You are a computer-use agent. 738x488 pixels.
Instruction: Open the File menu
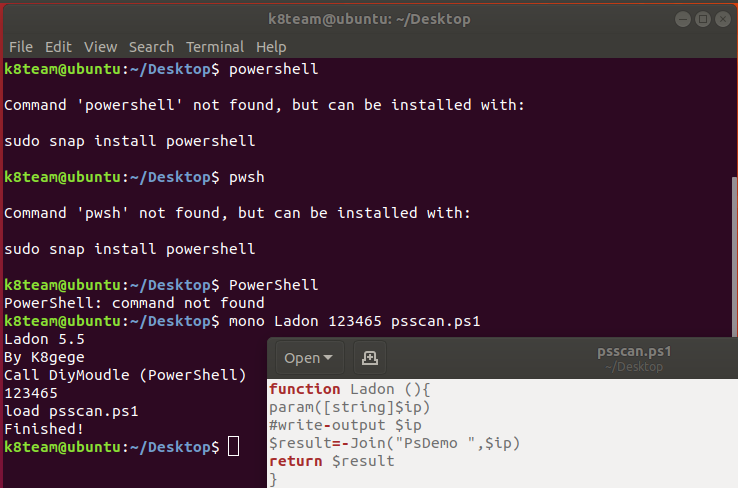21,47
